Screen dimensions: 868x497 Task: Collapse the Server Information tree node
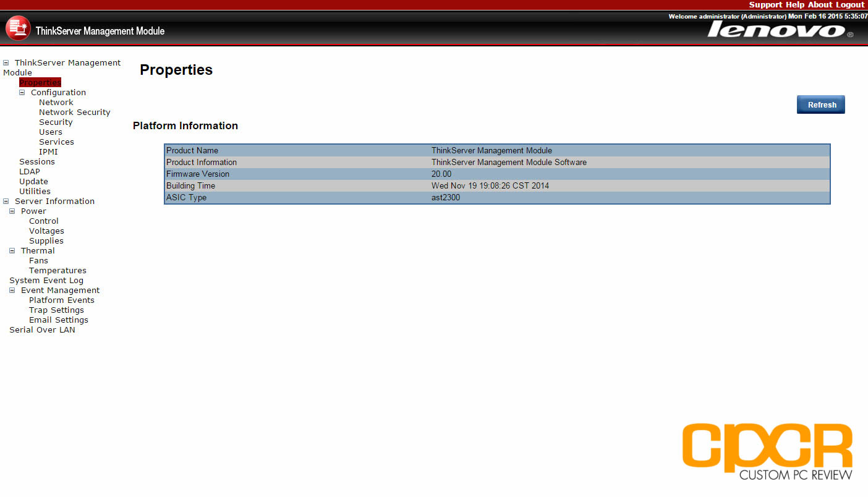(6, 202)
